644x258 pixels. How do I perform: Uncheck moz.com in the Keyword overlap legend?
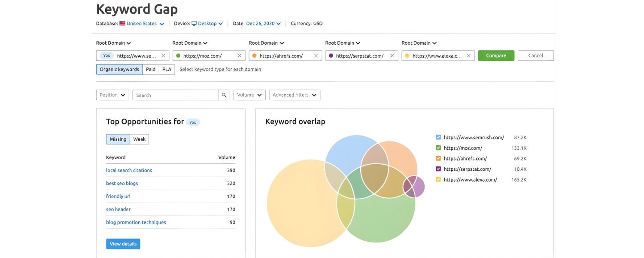[x=438, y=147]
